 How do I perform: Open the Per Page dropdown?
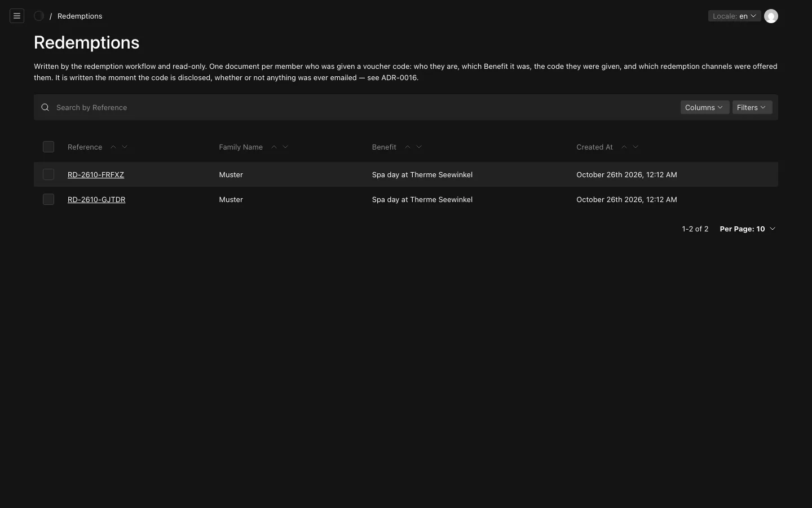[x=748, y=229]
